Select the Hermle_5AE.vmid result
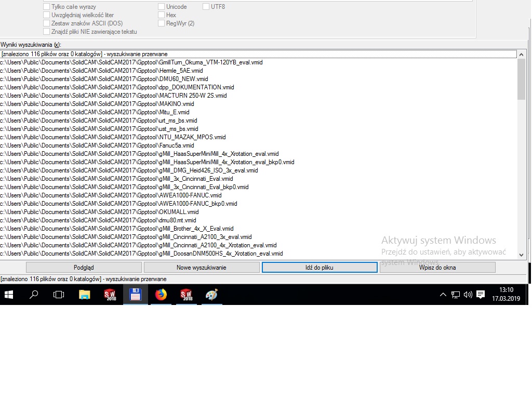This screenshot has width=532, height=399. (x=258, y=71)
